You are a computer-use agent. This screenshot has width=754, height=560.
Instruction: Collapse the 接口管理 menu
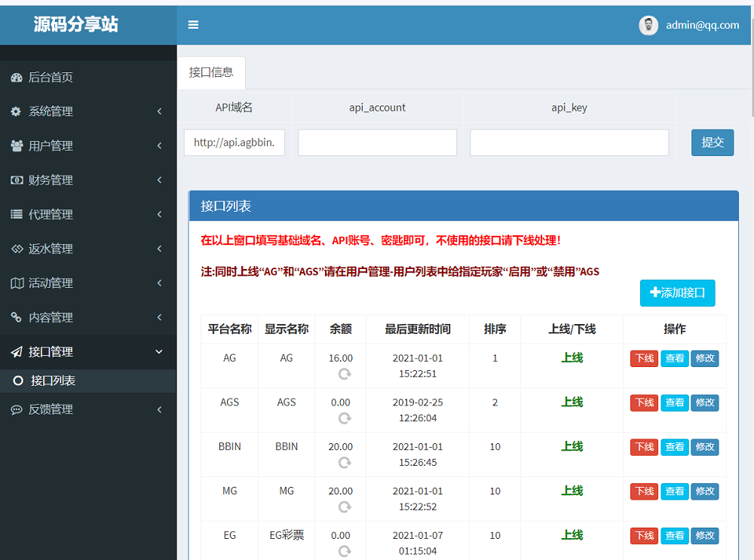[x=88, y=352]
